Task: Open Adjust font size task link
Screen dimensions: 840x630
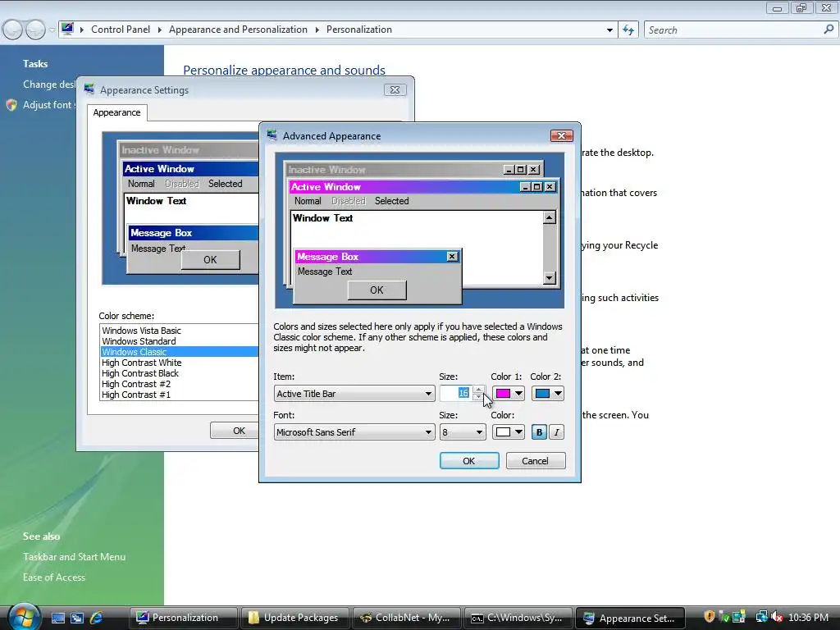Action: [47, 105]
